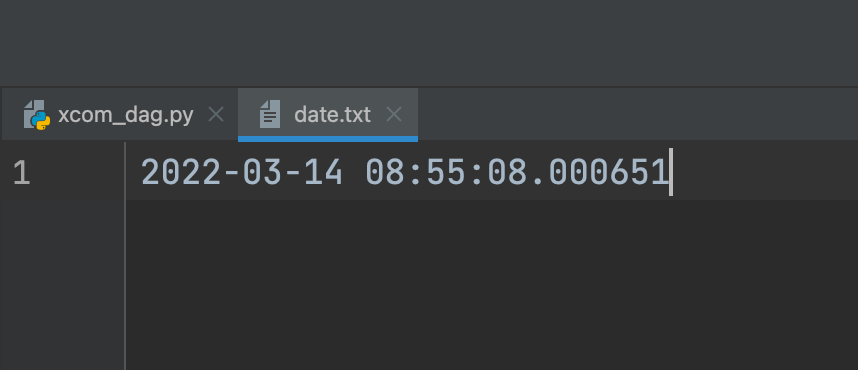Click the empty tab bar right of date.txt
Screen dimensions: 858x370
click(x=637, y=114)
